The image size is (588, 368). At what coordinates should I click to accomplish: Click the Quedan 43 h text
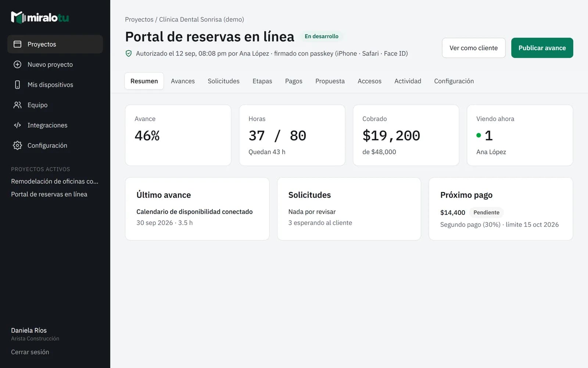tap(267, 152)
